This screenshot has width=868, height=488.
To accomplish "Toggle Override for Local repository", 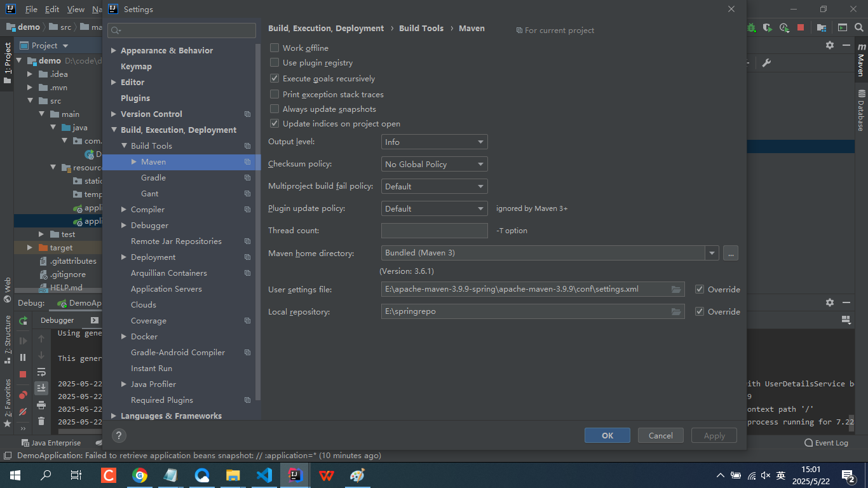I will 700,311.
